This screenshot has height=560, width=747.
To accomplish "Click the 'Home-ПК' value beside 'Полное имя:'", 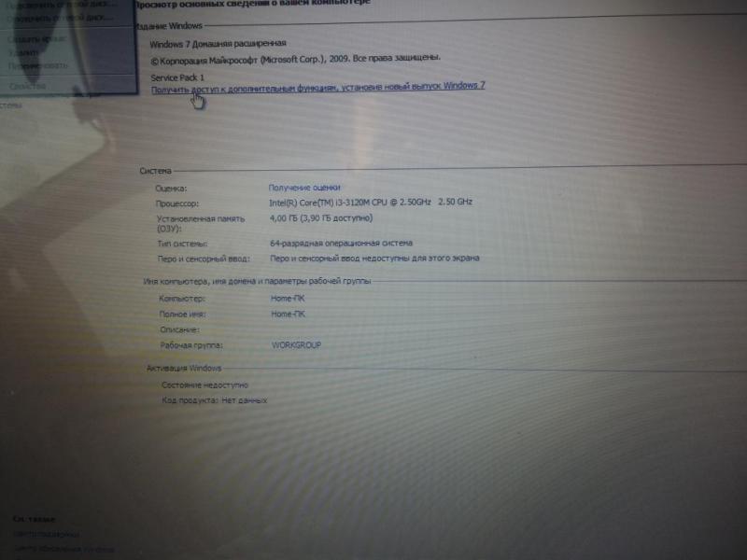I will [x=287, y=315].
